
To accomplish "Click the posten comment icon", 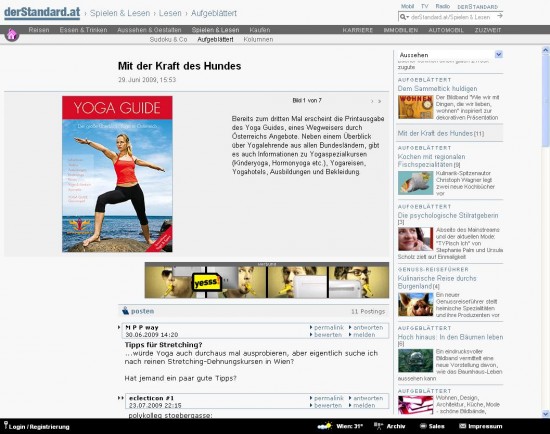I will click(125, 311).
